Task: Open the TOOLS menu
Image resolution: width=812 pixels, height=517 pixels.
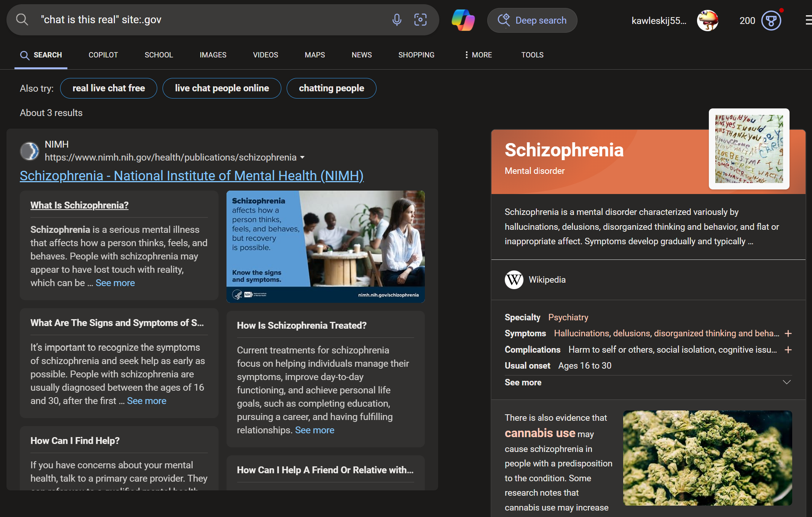Action: (532, 55)
